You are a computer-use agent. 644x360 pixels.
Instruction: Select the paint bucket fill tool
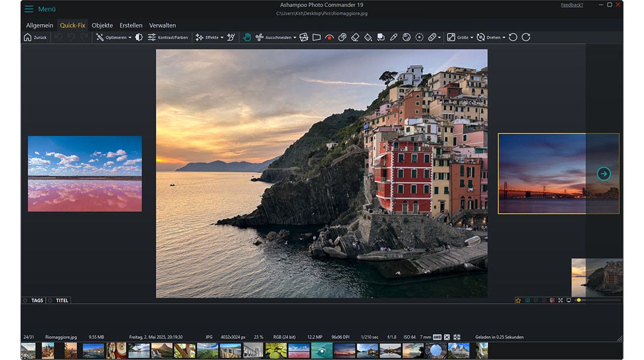click(x=368, y=37)
